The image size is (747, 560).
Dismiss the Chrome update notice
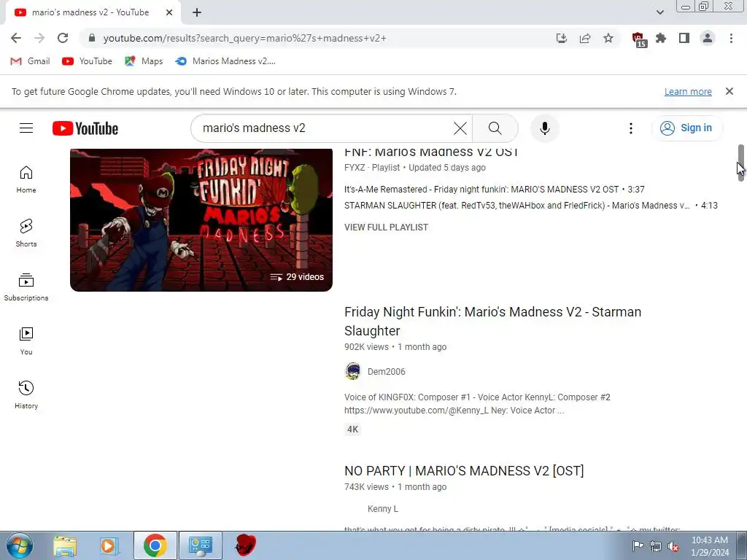click(x=729, y=91)
